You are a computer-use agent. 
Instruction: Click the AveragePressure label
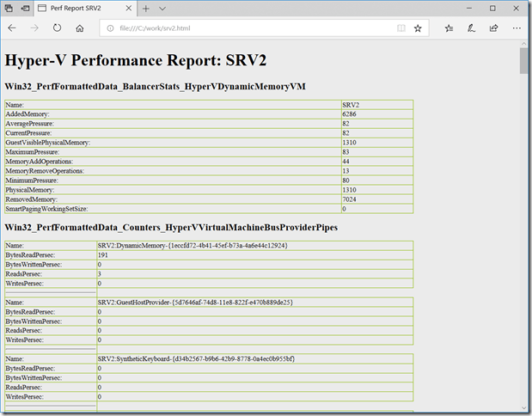pos(30,124)
